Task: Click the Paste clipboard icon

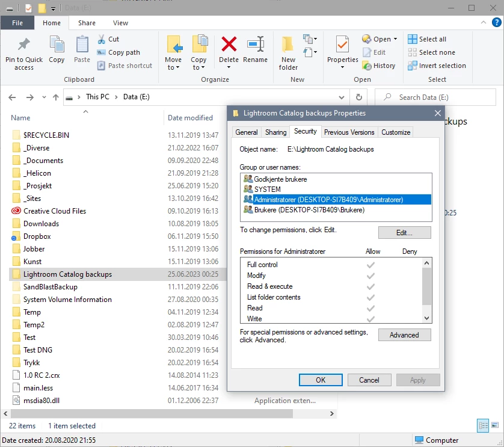Action: pyautogui.click(x=82, y=45)
